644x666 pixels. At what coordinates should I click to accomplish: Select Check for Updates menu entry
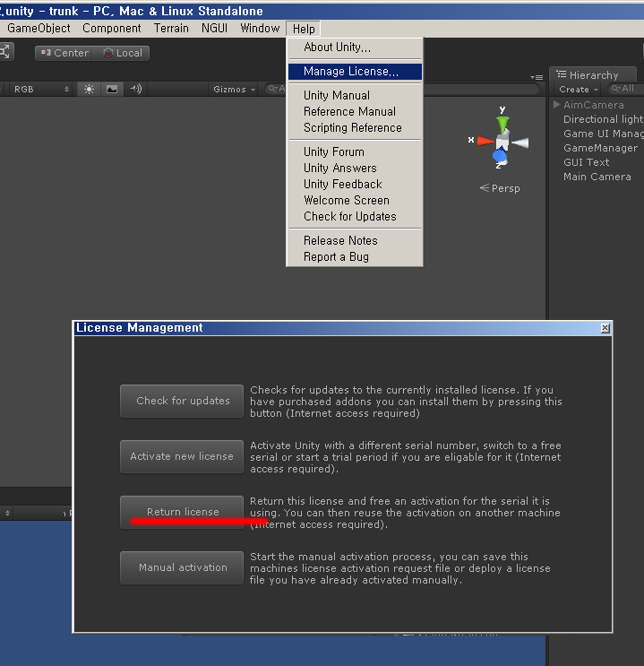[355, 217]
